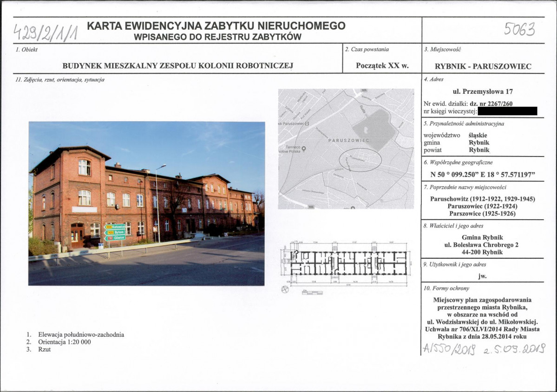The height and width of the screenshot is (392, 557).
Task: Click label '11. Zdjęcia, rzut, orientacja, sytuacja'
Action: (60, 80)
